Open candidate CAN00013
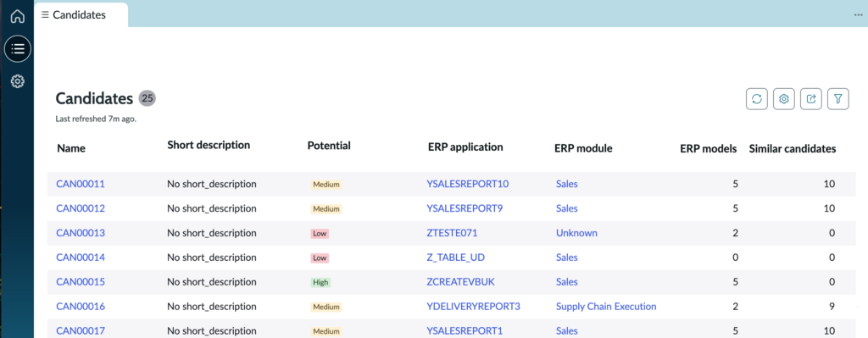 (81, 233)
